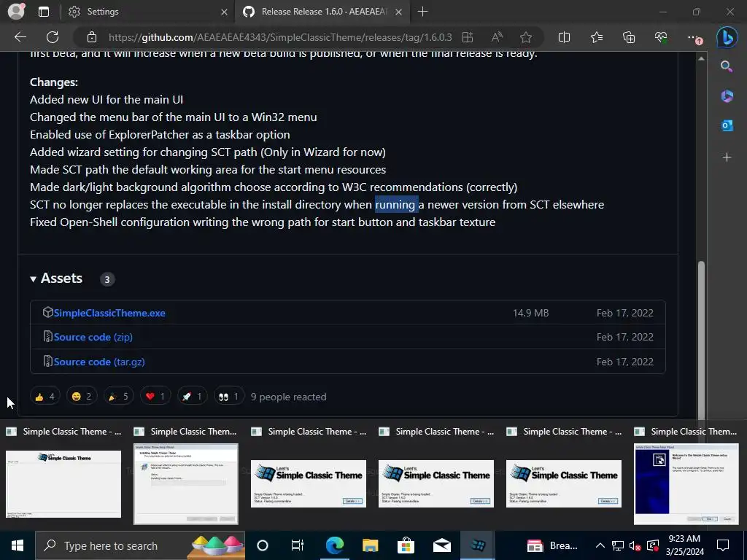Open the sidebar search icon
Screen dimensions: 747x560
pyautogui.click(x=727, y=66)
